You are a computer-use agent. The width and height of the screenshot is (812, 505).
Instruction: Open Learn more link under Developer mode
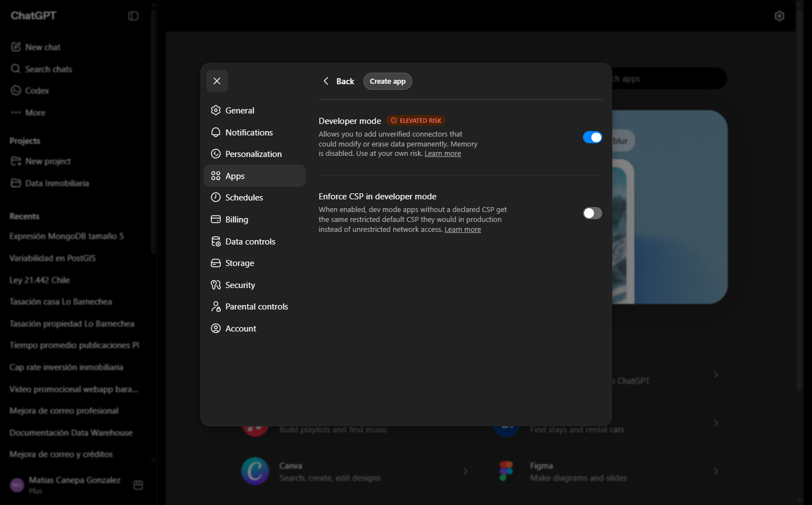point(443,154)
